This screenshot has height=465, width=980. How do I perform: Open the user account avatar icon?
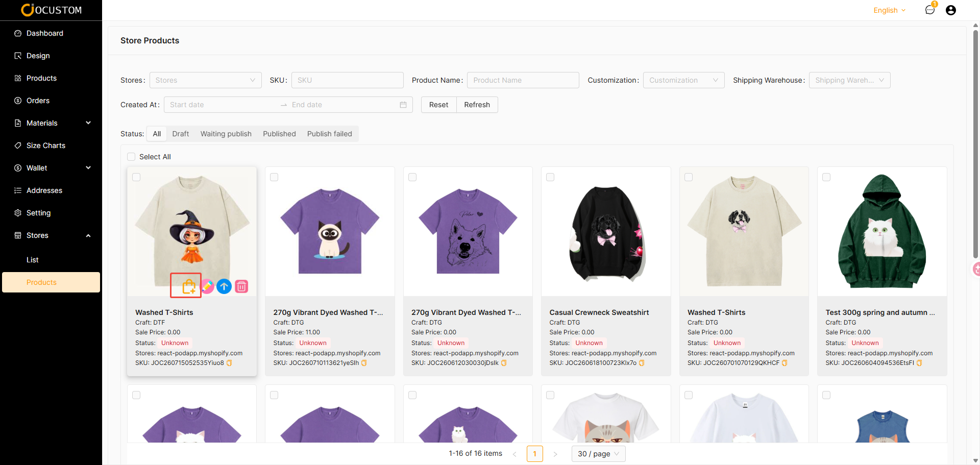point(951,10)
